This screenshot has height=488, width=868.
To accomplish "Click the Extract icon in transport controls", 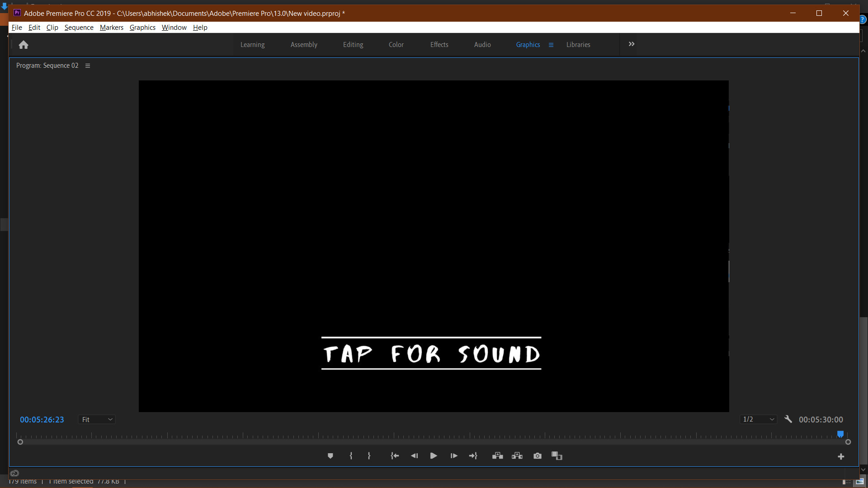I will pyautogui.click(x=517, y=456).
